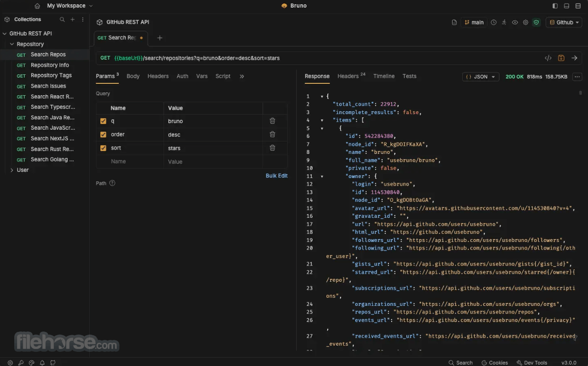Image resolution: width=588 pixels, height=366 pixels.
Task: Click the eye variables viewer icon
Action: pos(515,22)
